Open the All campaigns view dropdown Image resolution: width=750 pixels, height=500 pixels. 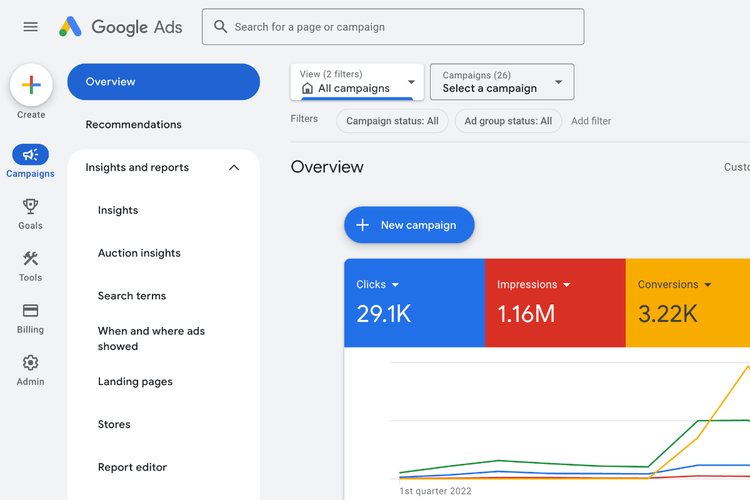pos(357,82)
